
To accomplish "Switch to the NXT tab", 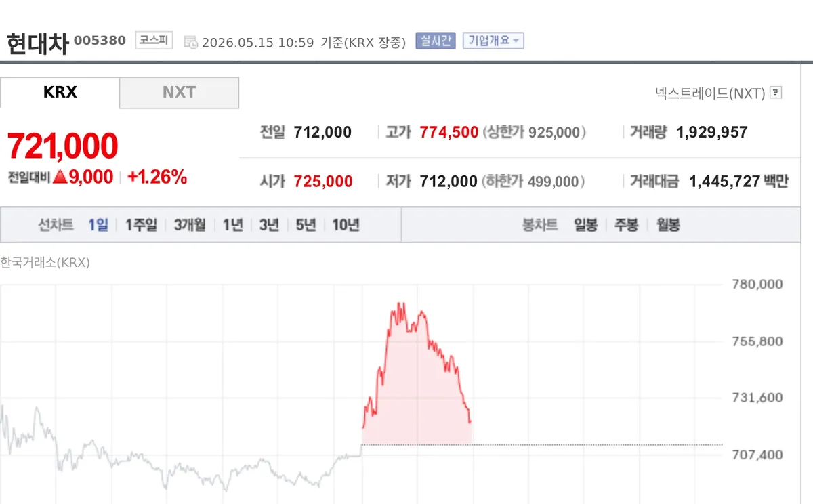I will pos(180,92).
